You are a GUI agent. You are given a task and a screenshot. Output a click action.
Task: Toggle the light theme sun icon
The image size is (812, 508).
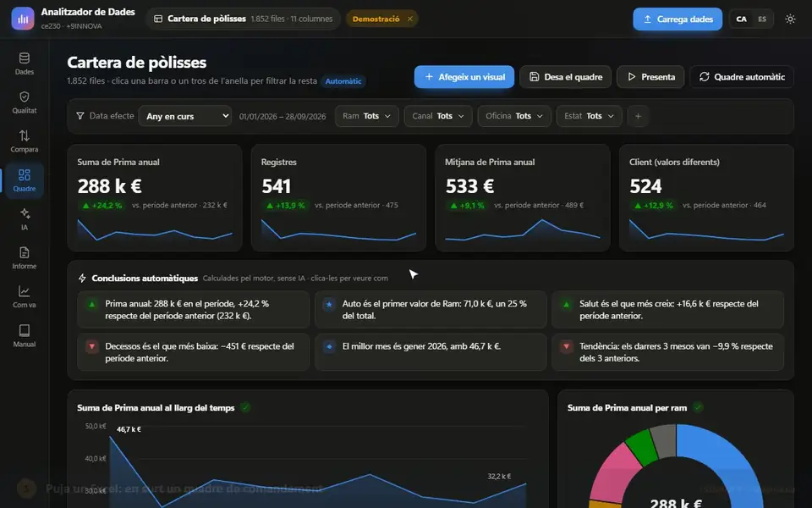coord(790,19)
